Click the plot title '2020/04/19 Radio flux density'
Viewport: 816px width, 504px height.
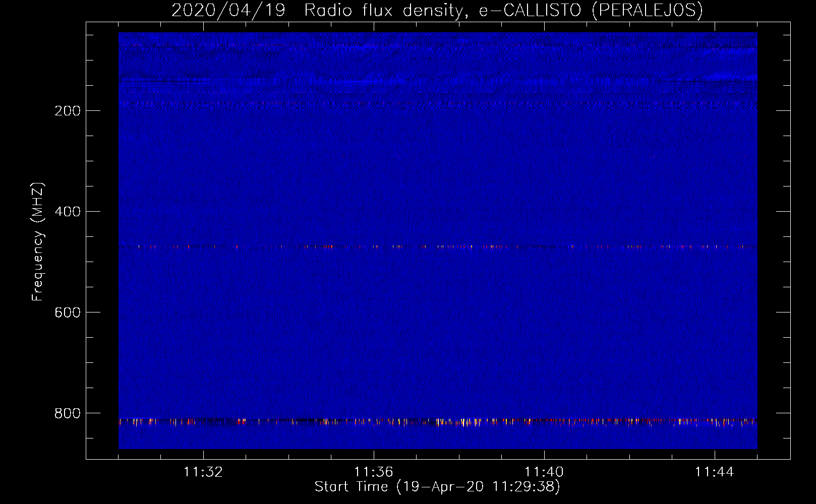click(437, 10)
